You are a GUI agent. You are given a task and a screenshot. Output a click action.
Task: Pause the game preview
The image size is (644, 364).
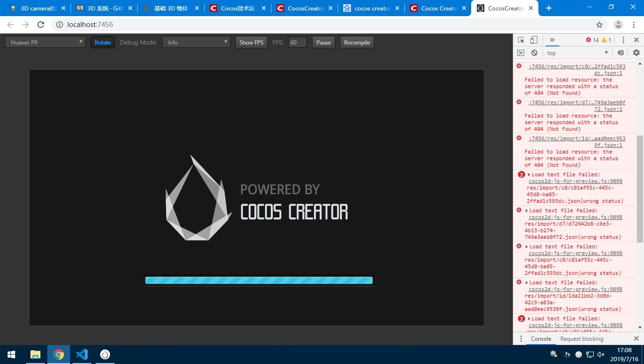click(323, 42)
